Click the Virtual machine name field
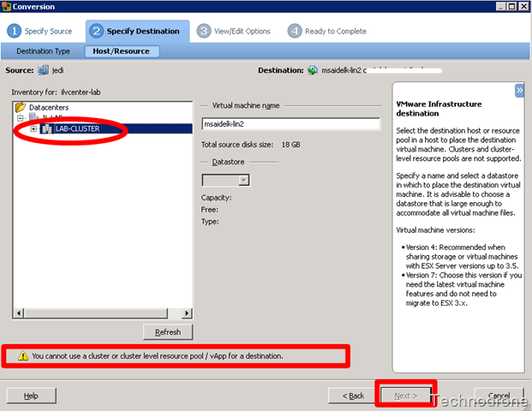The image size is (532, 411). pos(290,124)
